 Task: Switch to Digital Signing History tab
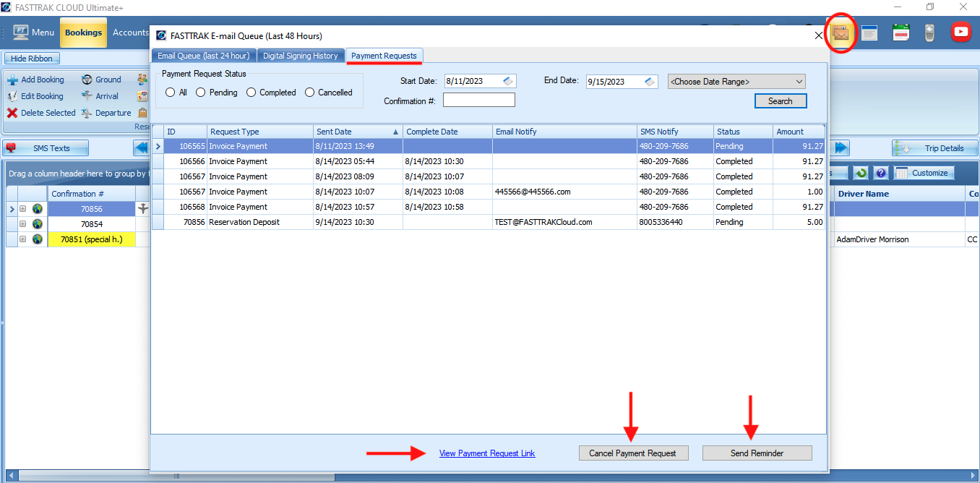coord(301,56)
